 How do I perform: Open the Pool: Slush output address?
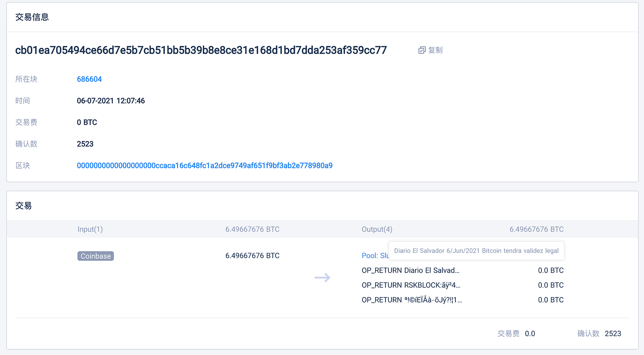[374, 255]
